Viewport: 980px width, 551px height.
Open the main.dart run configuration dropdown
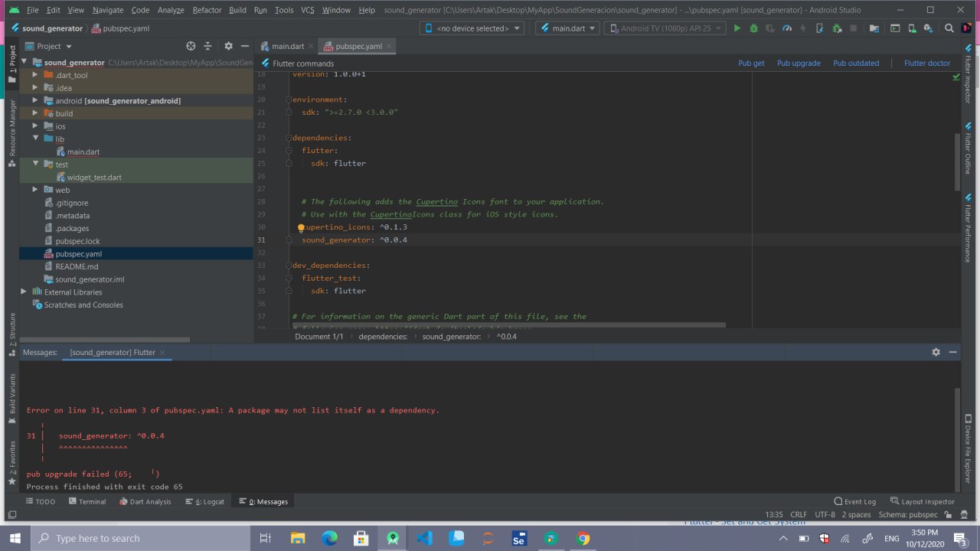point(567,28)
